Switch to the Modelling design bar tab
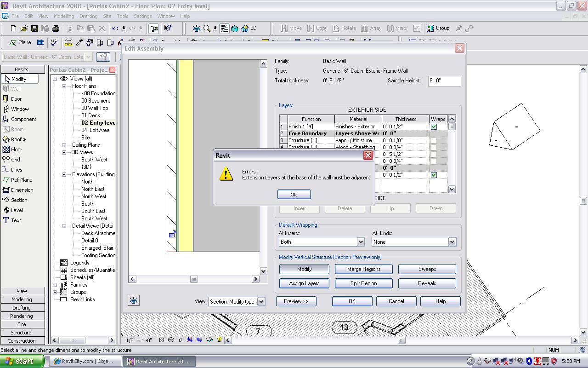This screenshot has width=588, height=368. [x=22, y=299]
